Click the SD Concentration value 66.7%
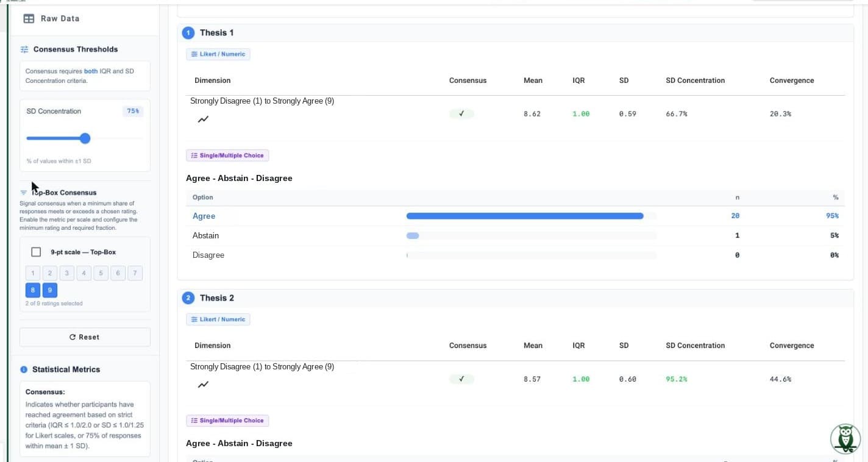This screenshot has width=868, height=462. pyautogui.click(x=677, y=114)
